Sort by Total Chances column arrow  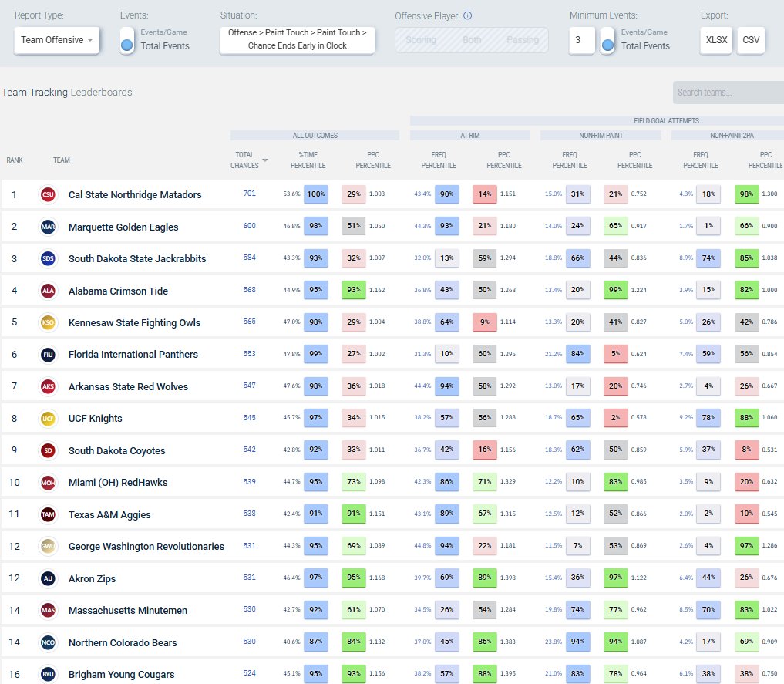[265, 160]
